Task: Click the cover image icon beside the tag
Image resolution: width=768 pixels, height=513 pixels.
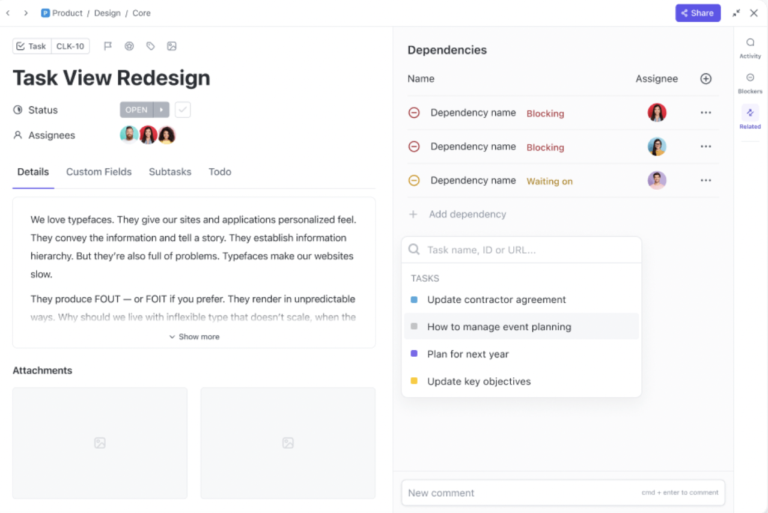Action: [172, 46]
